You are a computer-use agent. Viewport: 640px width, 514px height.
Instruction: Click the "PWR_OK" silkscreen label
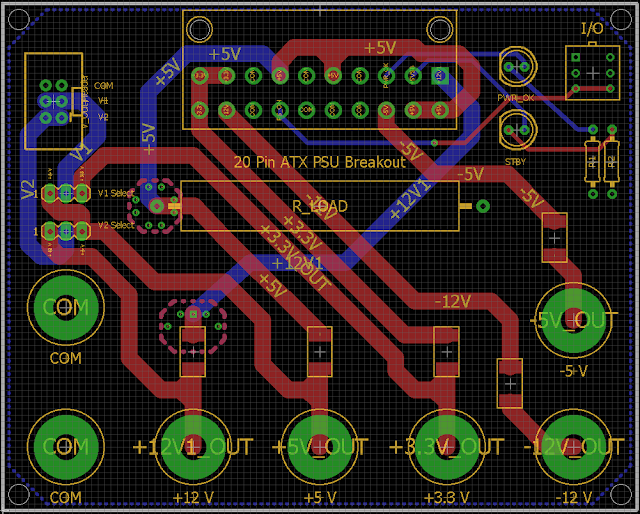(x=516, y=98)
